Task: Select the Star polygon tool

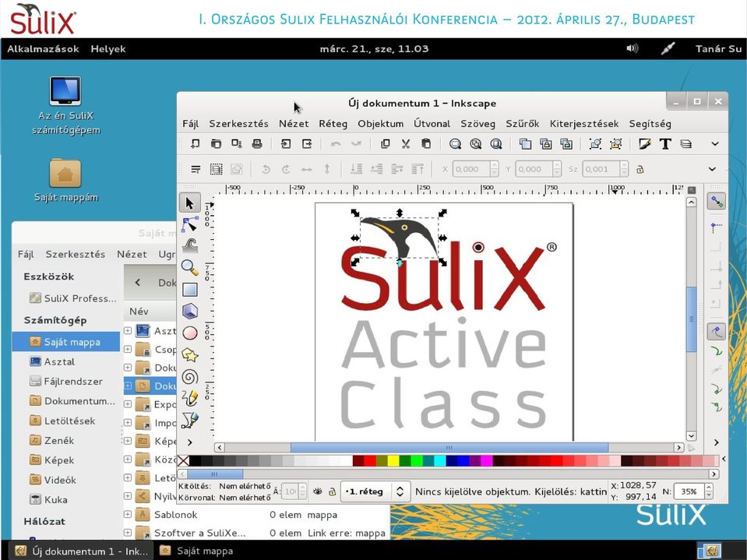Action: tap(189, 354)
